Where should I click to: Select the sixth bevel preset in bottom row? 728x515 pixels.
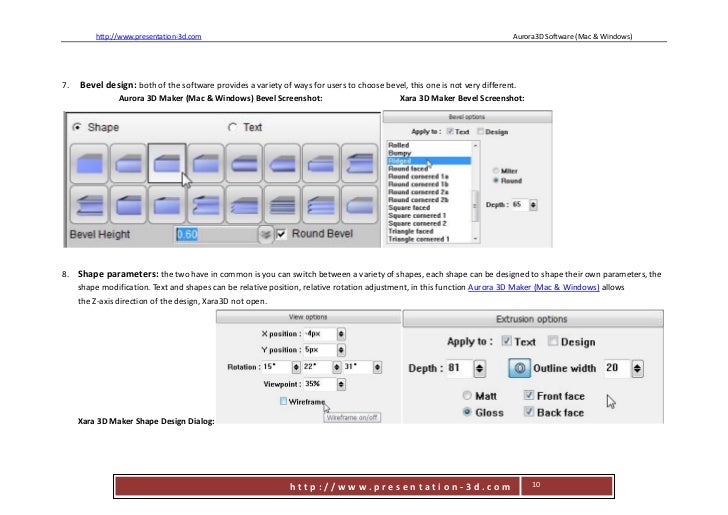[283, 205]
